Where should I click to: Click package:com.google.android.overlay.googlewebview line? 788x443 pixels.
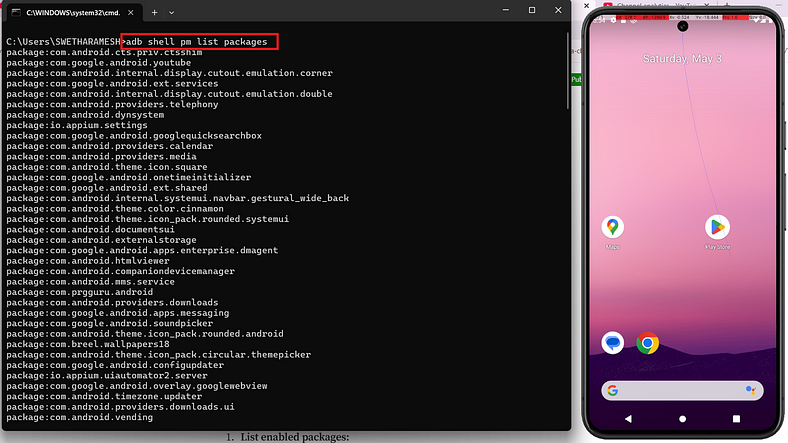coord(137,386)
